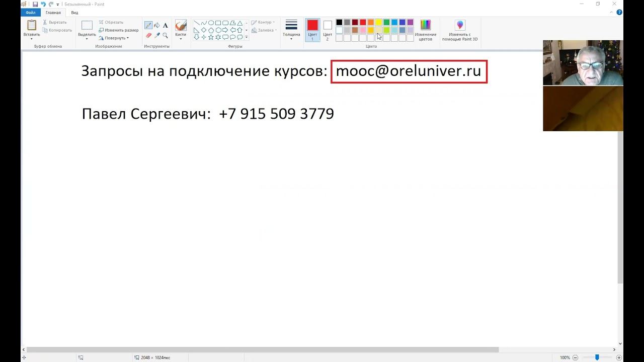644x362 pixels.
Task: Pick the Hexagon shape
Action: 218,30
